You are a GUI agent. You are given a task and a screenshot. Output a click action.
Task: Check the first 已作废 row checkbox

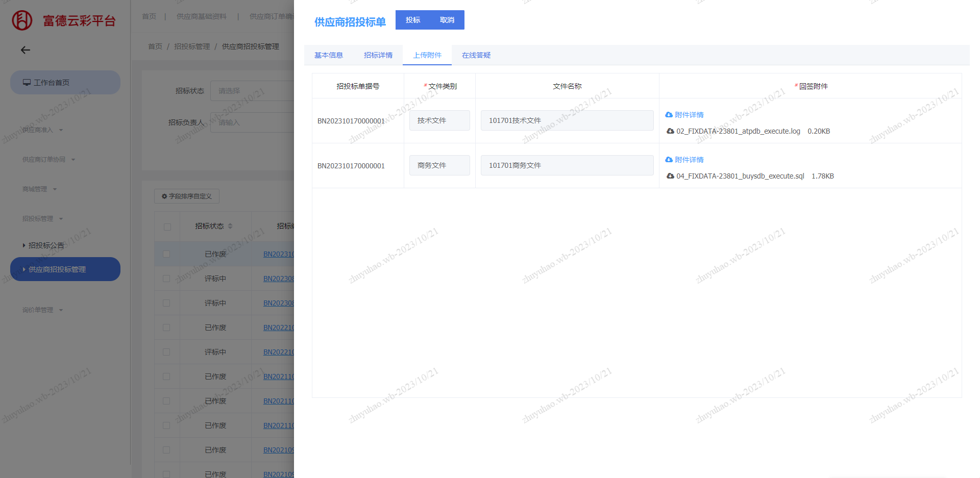point(166,254)
